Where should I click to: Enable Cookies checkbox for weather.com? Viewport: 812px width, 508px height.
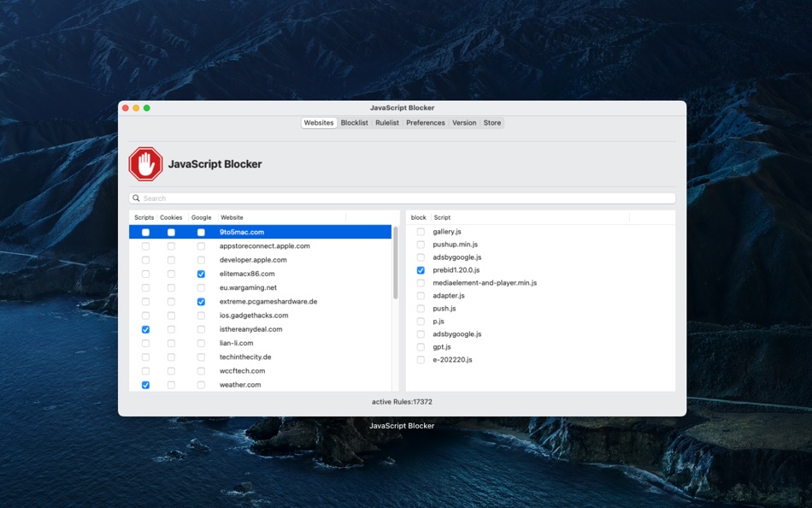(x=171, y=385)
